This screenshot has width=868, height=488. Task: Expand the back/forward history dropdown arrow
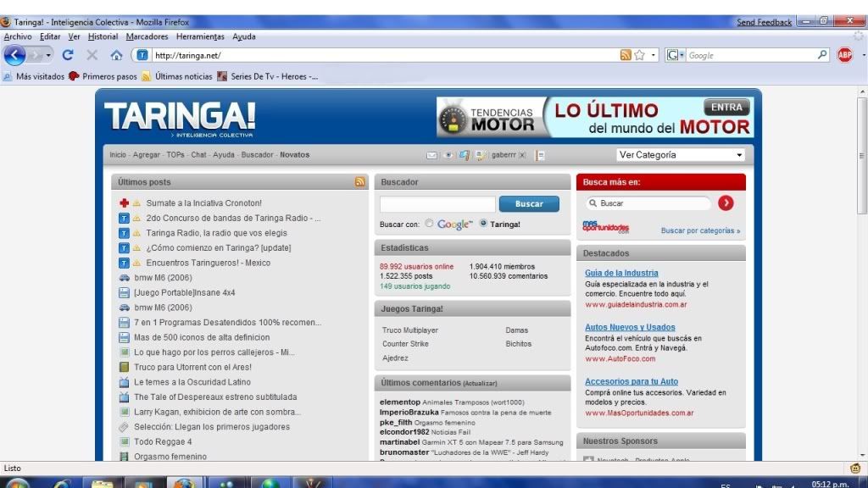coord(48,55)
